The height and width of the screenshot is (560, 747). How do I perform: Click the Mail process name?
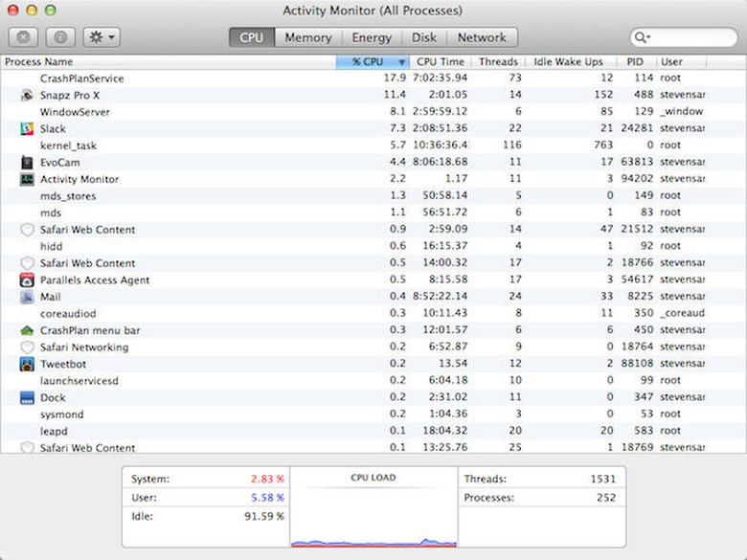[x=51, y=297]
